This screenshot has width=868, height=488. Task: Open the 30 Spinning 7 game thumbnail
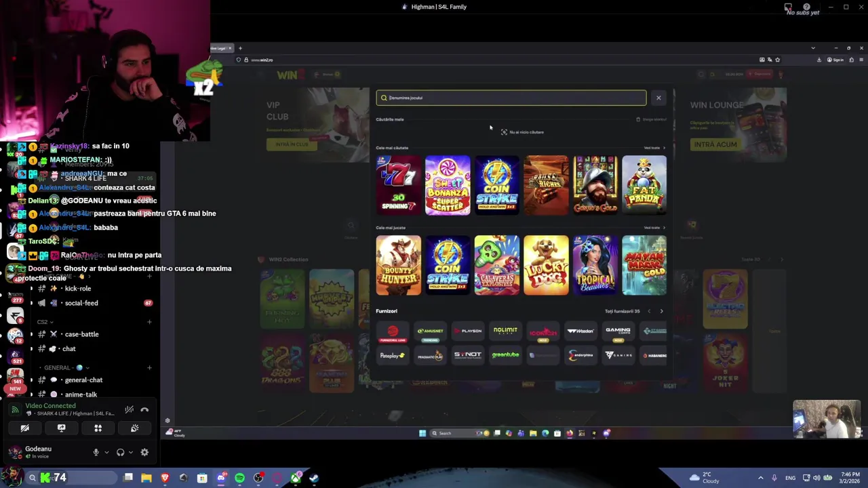399,185
